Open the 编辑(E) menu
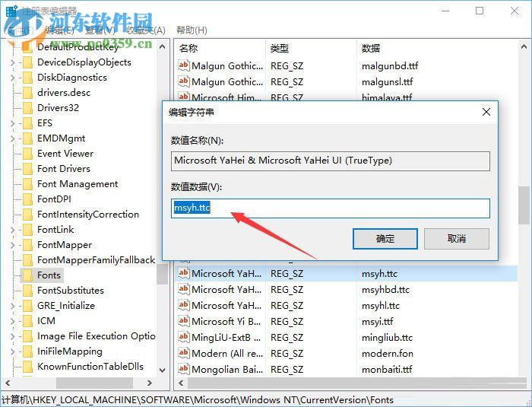This screenshot has width=532, height=407. click(60, 30)
